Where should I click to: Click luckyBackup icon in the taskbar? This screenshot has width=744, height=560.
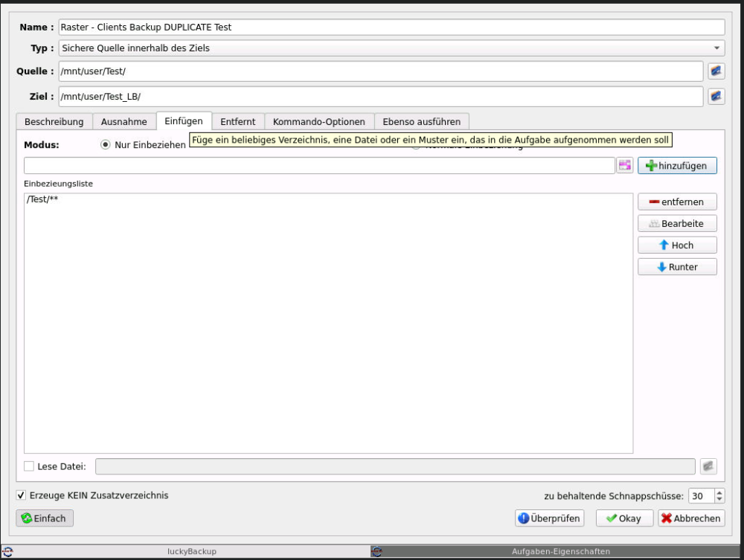[x=7, y=552]
